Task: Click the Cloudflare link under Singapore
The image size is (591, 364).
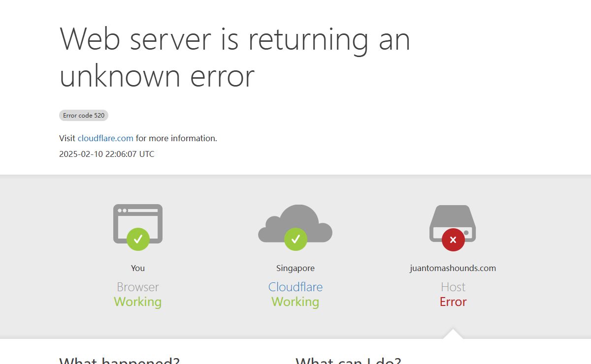Action: pos(295,287)
